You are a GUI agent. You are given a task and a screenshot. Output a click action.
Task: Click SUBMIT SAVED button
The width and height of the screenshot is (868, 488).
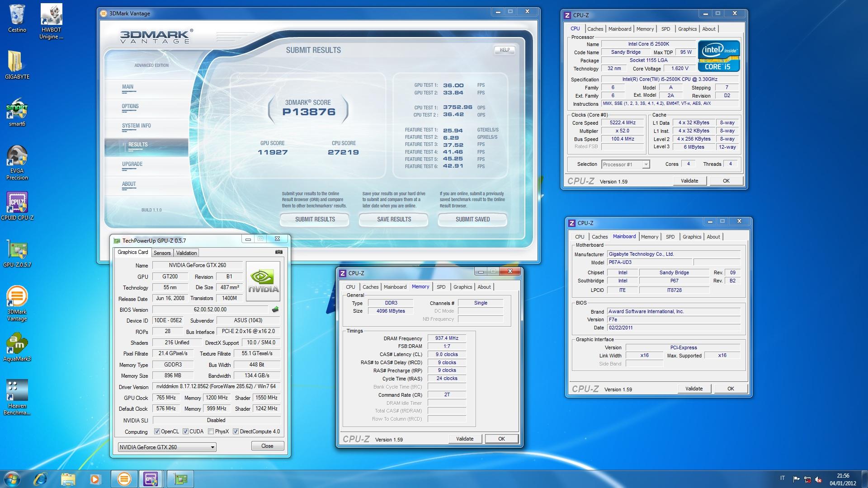point(472,220)
